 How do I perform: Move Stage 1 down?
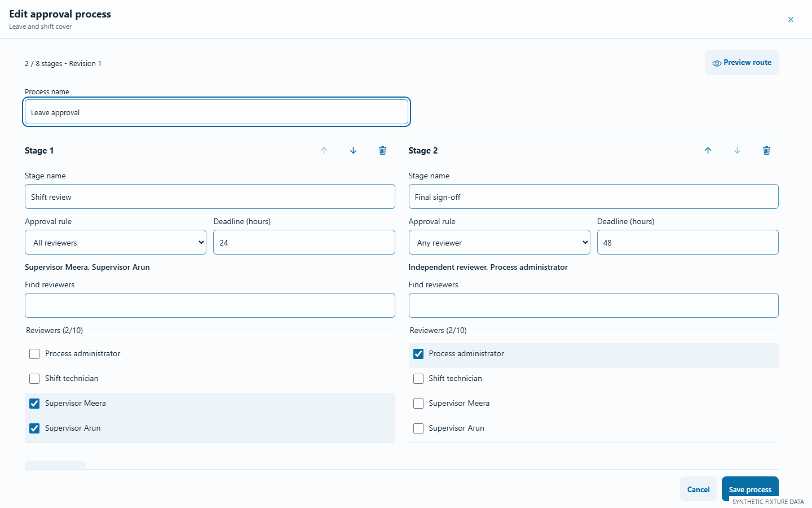354,151
